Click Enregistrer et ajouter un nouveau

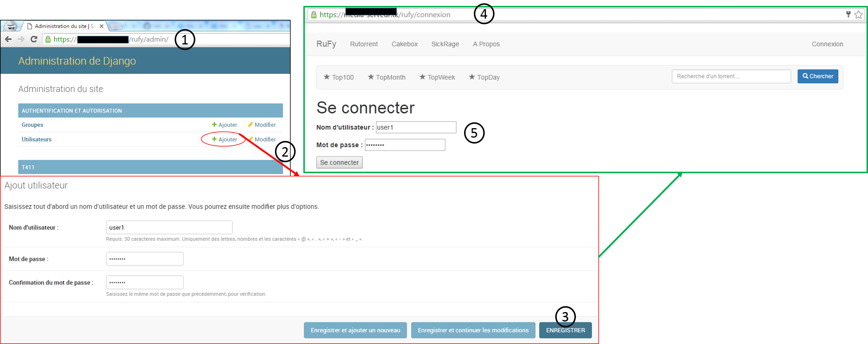(355, 330)
